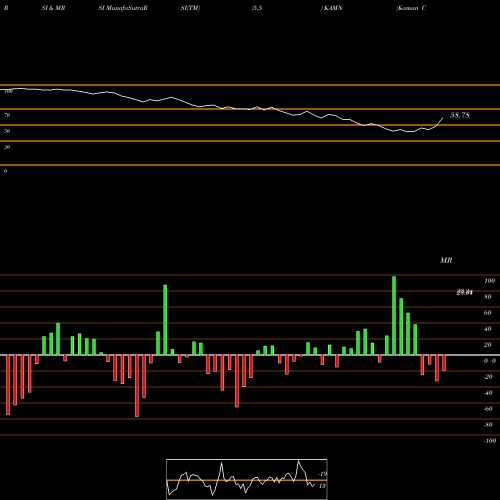Click the 70 level label on RSI axis
This screenshot has width=500, height=500.
point(7,115)
